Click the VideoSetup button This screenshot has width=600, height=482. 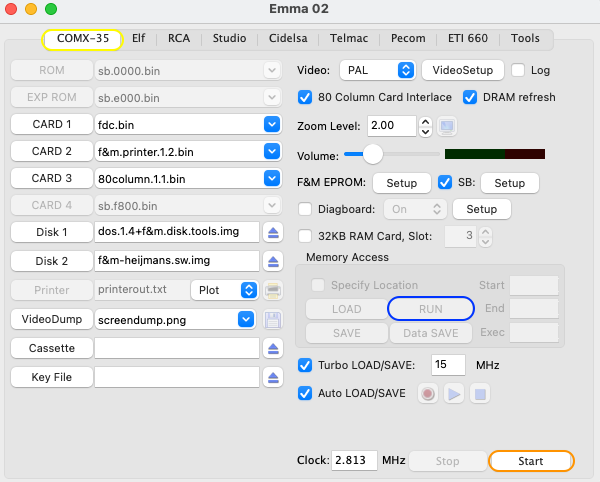[x=463, y=70]
